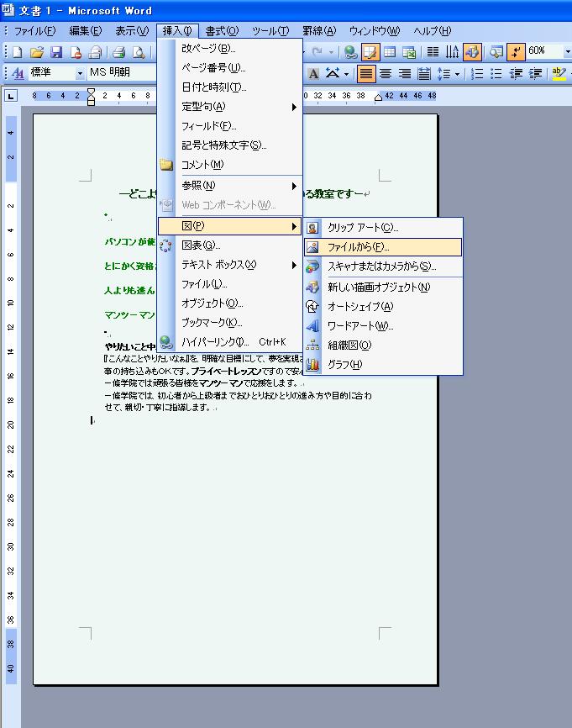Insert an Excel worksheet from the toolbar

click(x=409, y=52)
